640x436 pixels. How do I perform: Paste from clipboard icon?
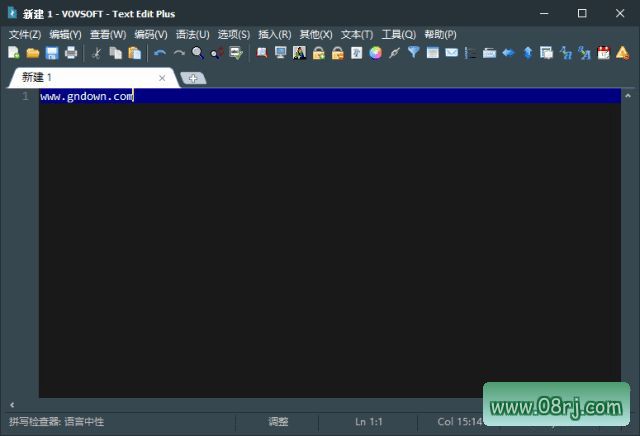134,53
